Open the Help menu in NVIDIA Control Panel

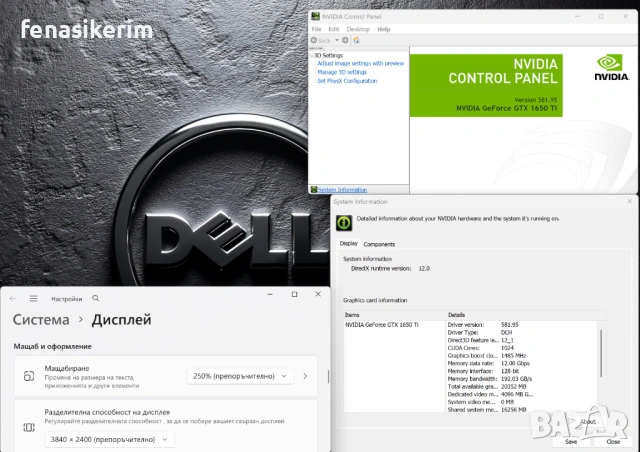point(384,29)
